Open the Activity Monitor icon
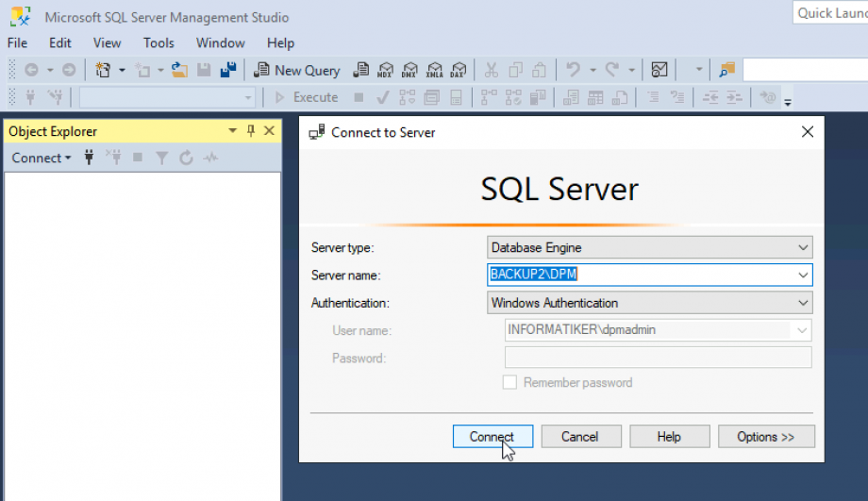The width and height of the screenshot is (868, 501). click(x=659, y=70)
